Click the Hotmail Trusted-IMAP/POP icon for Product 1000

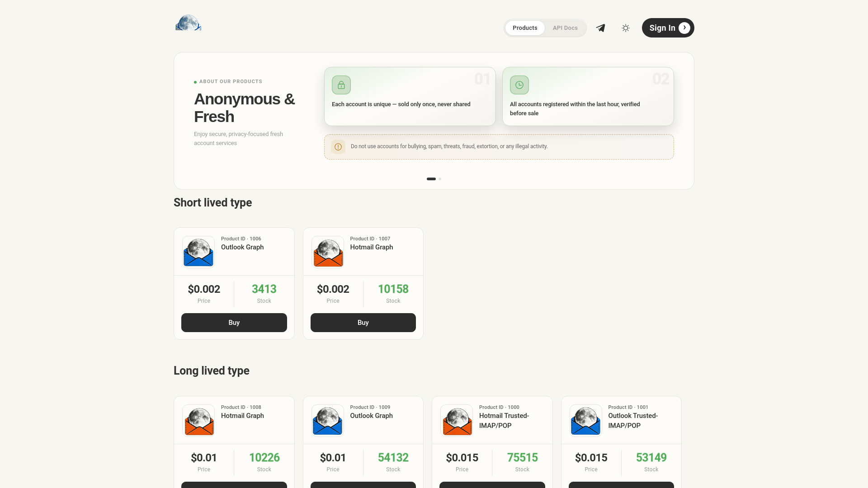click(457, 421)
